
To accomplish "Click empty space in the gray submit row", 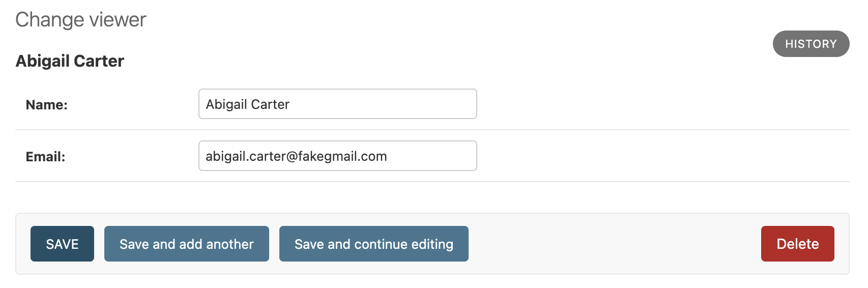I will pos(611,244).
